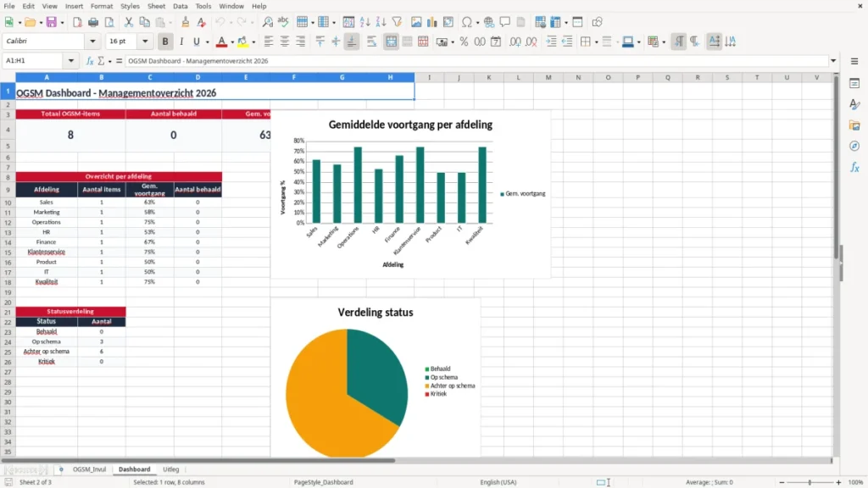Image resolution: width=868 pixels, height=488 pixels.
Task: Toggle align bottom
Action: (352, 42)
